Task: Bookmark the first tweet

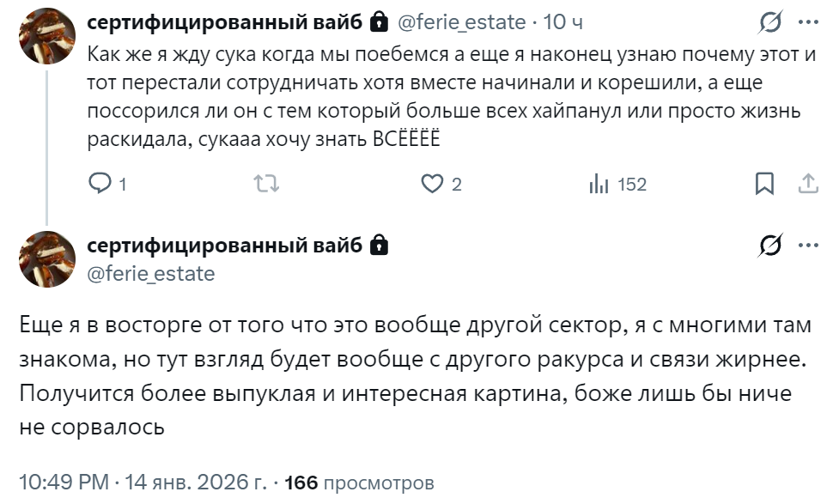Action: point(763,184)
